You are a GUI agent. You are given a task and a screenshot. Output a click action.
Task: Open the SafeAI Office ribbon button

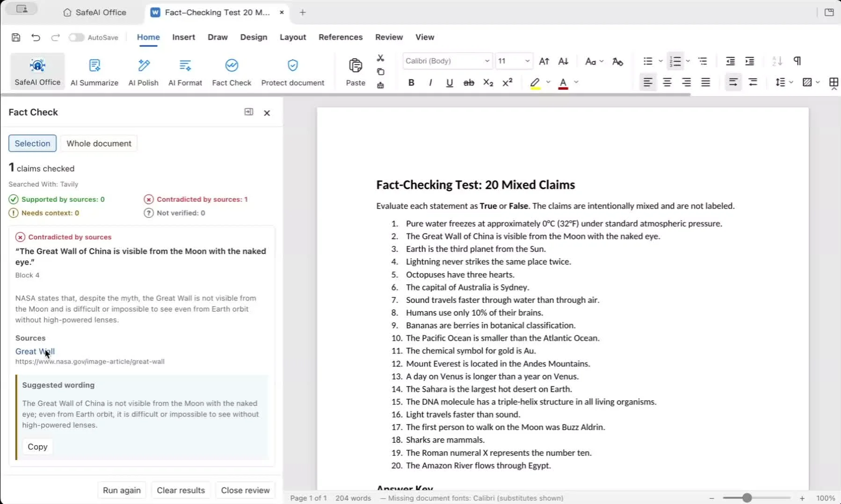pos(37,72)
